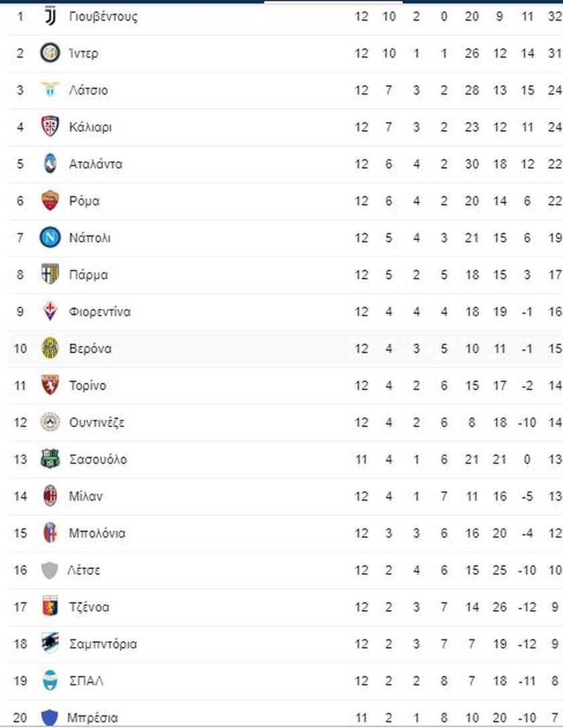563x728 pixels.
Task: Select the ΣΠΑΛ team row name
Action: coord(86,680)
